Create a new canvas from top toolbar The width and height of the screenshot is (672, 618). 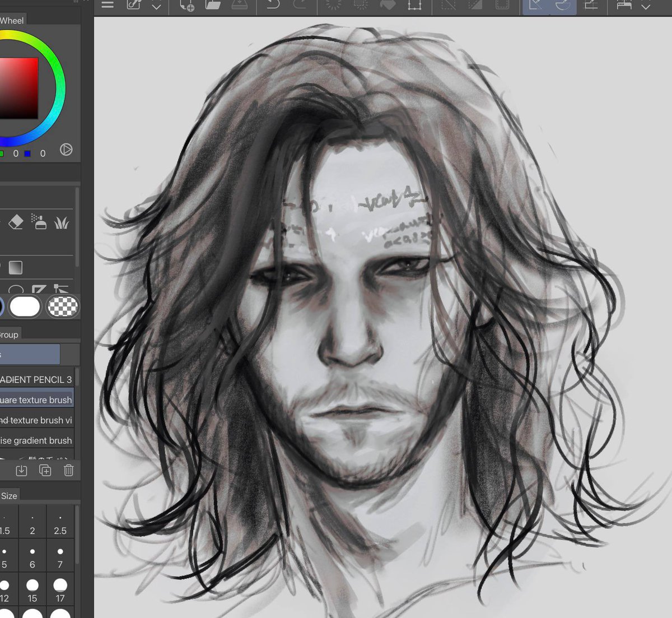[x=186, y=6]
